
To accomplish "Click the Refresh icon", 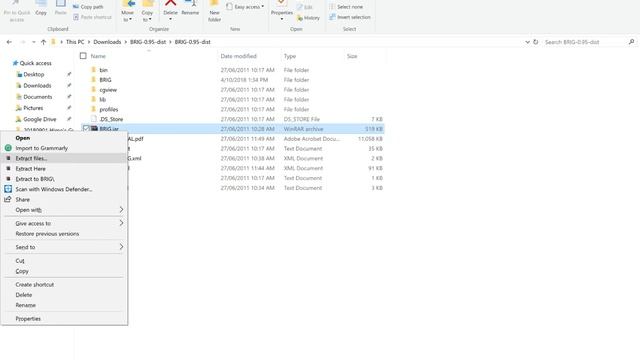I will [x=536, y=42].
